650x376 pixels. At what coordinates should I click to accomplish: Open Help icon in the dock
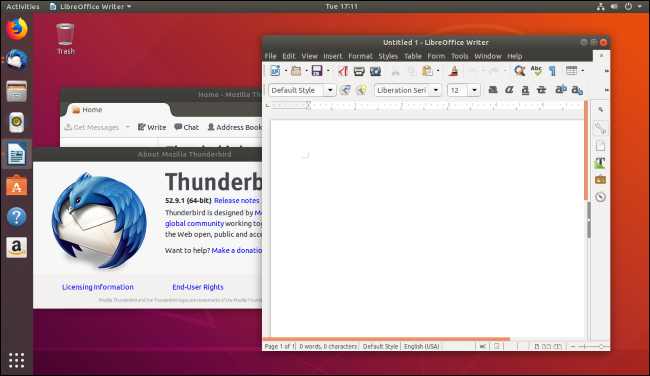(x=17, y=217)
